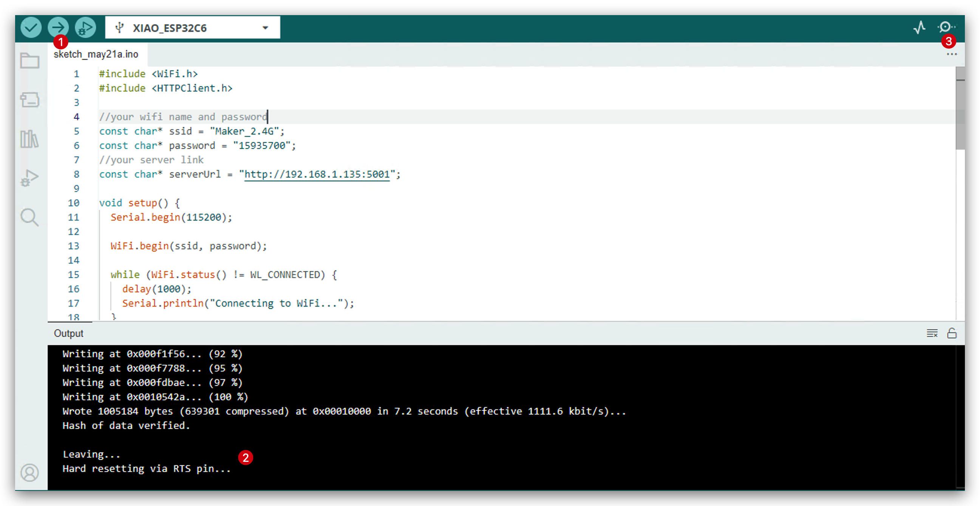Click the Upload arrow button
Screen dimensions: 980x506
58,27
